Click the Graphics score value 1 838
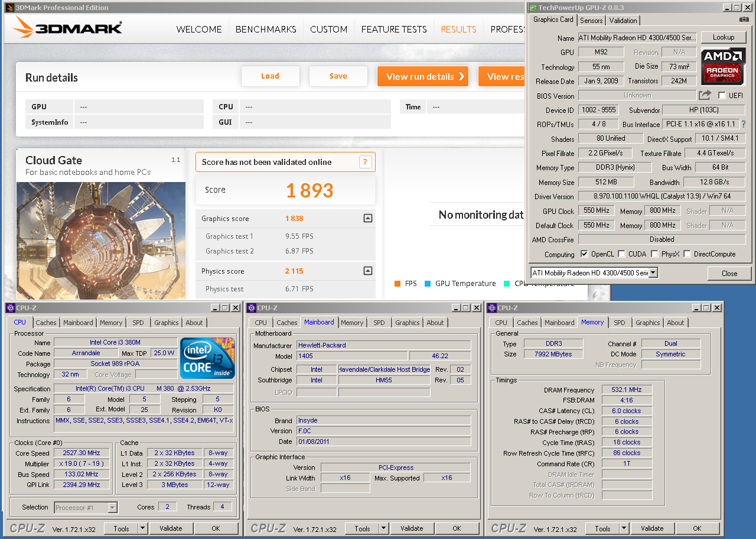Viewport: 756px width, 539px height. (x=294, y=219)
